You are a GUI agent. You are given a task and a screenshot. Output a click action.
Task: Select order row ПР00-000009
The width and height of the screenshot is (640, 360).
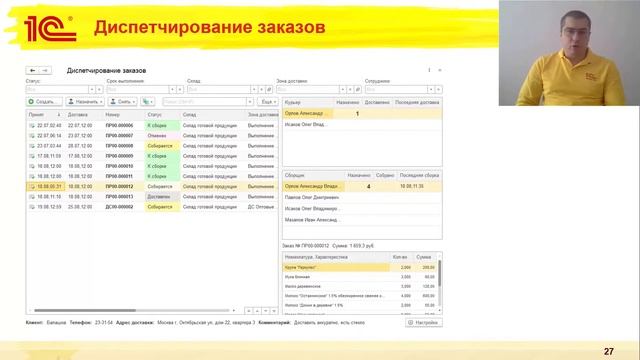152,156
